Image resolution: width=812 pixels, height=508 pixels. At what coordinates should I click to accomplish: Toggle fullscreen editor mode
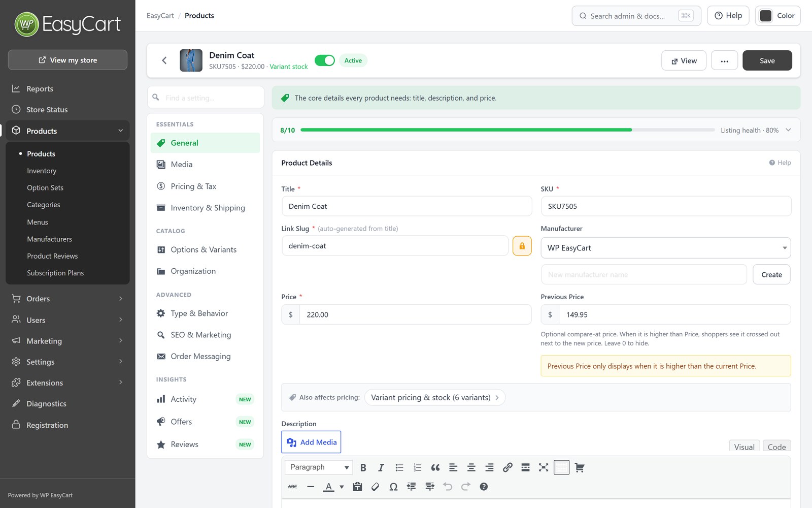pos(544,467)
